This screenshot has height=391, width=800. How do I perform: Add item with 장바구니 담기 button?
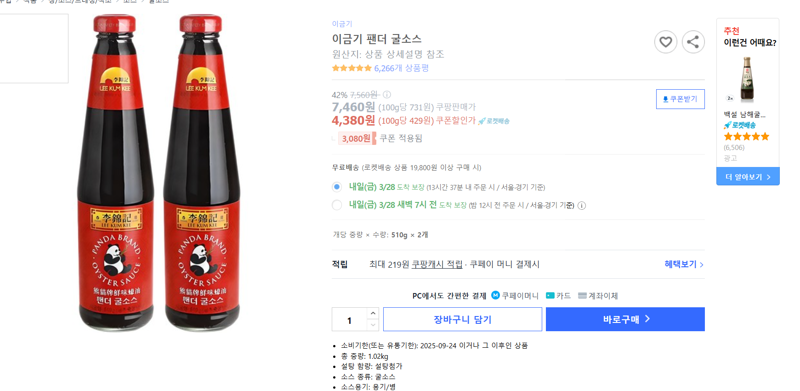pyautogui.click(x=462, y=319)
